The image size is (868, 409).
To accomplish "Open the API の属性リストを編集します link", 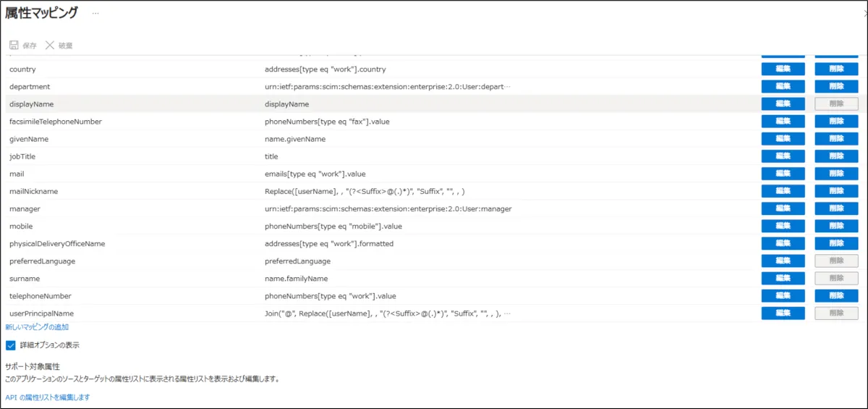I will pyautogui.click(x=48, y=397).
